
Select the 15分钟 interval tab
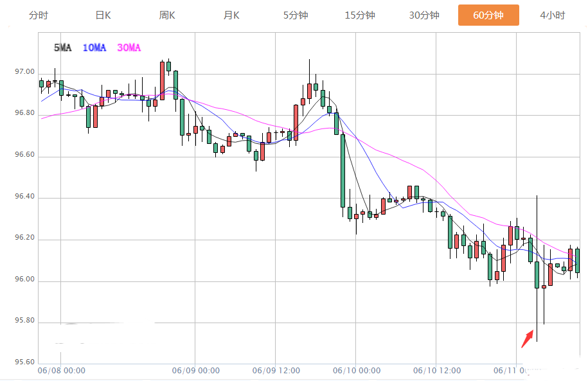360,15
